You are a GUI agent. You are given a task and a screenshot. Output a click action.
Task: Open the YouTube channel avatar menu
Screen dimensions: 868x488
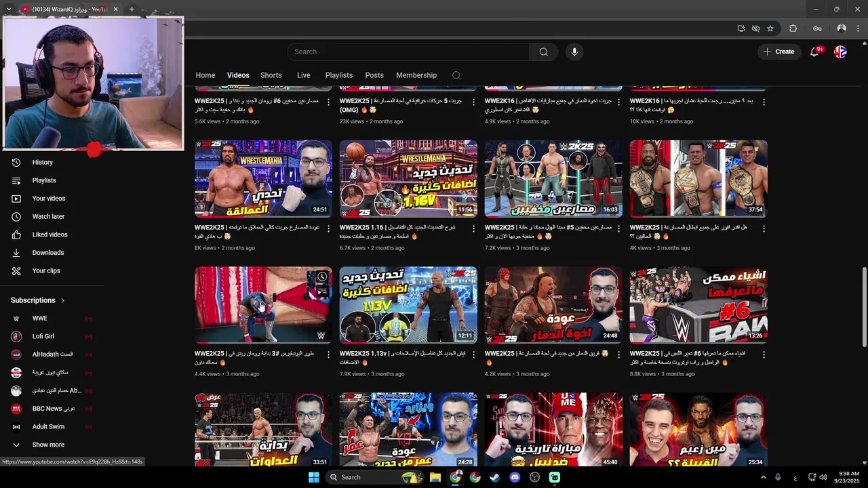840,52
